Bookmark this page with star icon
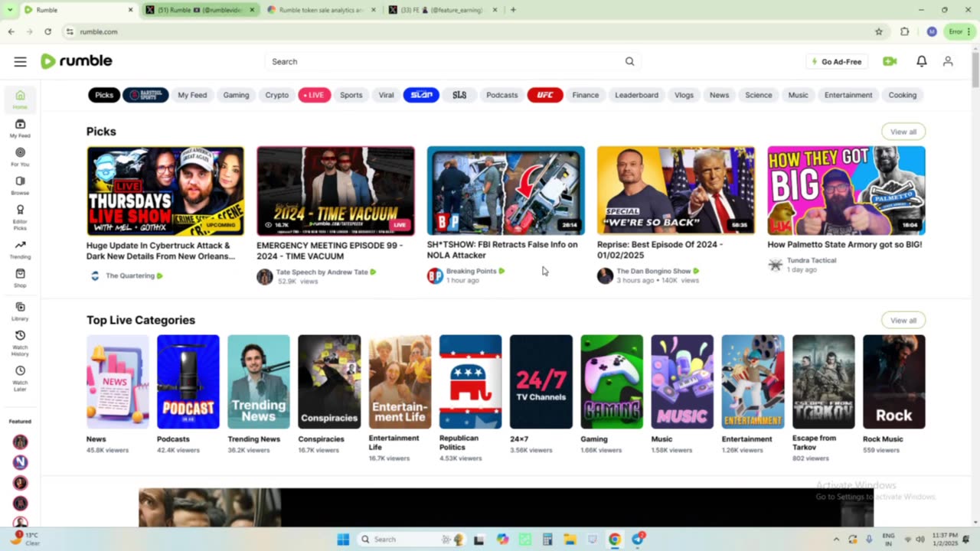Screen dimensions: 980x551 (879, 31)
